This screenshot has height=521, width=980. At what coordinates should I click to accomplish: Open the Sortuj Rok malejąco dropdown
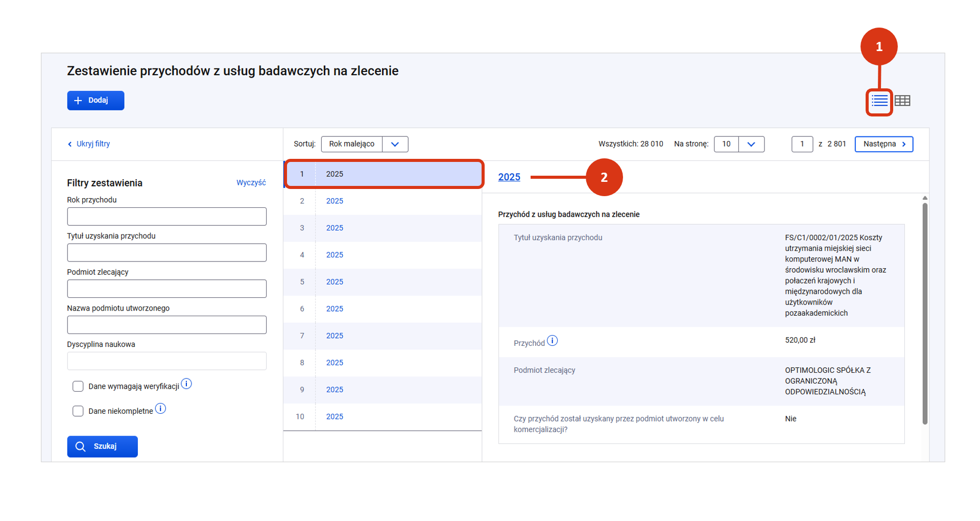click(364, 144)
